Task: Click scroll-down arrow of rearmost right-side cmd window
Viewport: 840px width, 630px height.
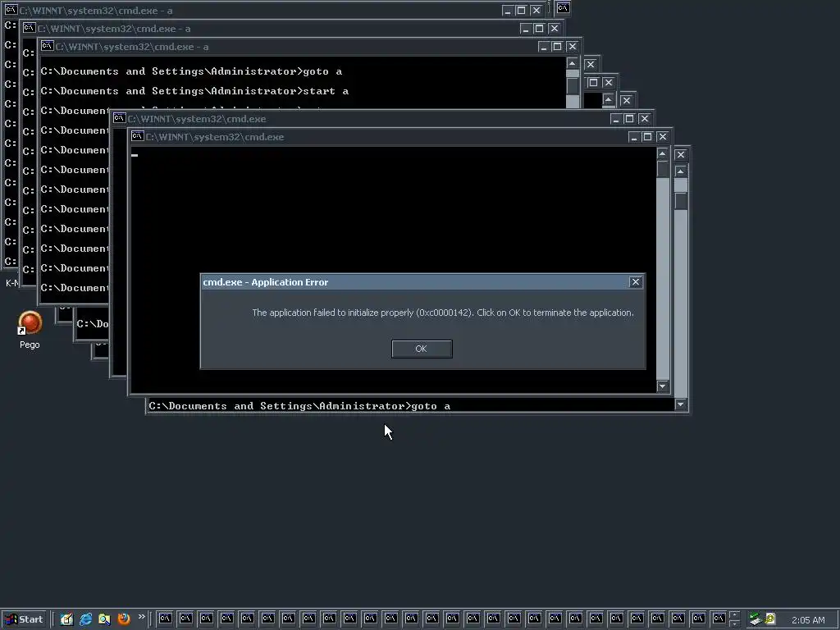Action: (681, 404)
